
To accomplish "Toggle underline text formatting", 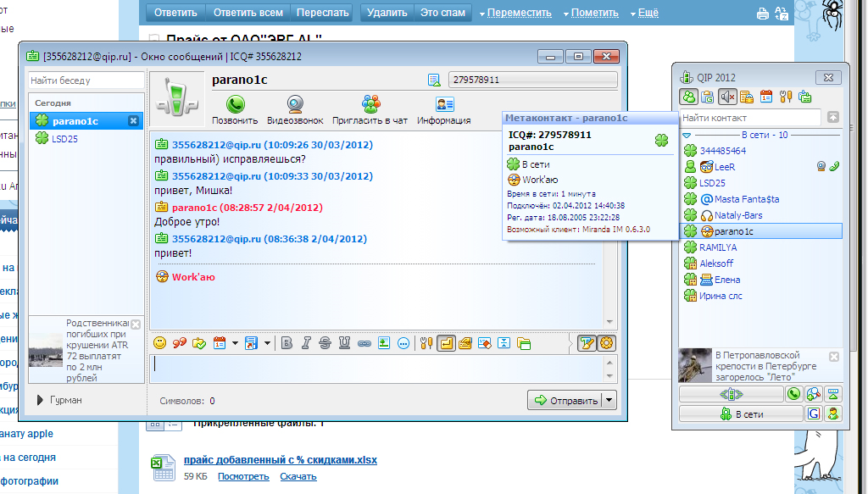I will point(344,343).
